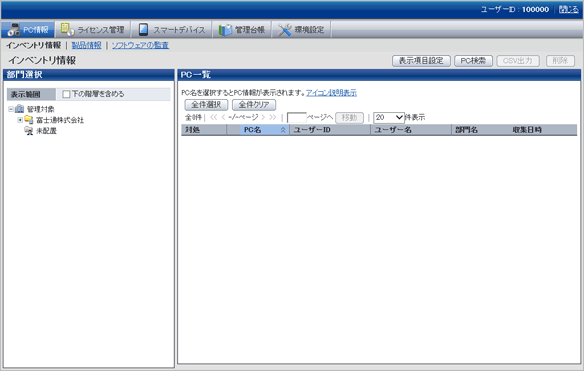
Task: Click the 全件クリア button
Action: click(x=254, y=105)
